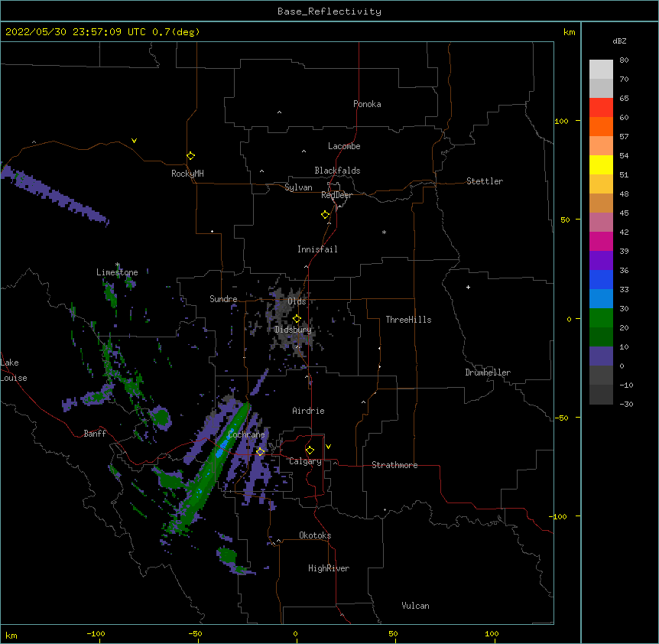The width and height of the screenshot is (659, 644).
Task: Click the purple 10 dBZ legend swatch
Action: (x=601, y=356)
